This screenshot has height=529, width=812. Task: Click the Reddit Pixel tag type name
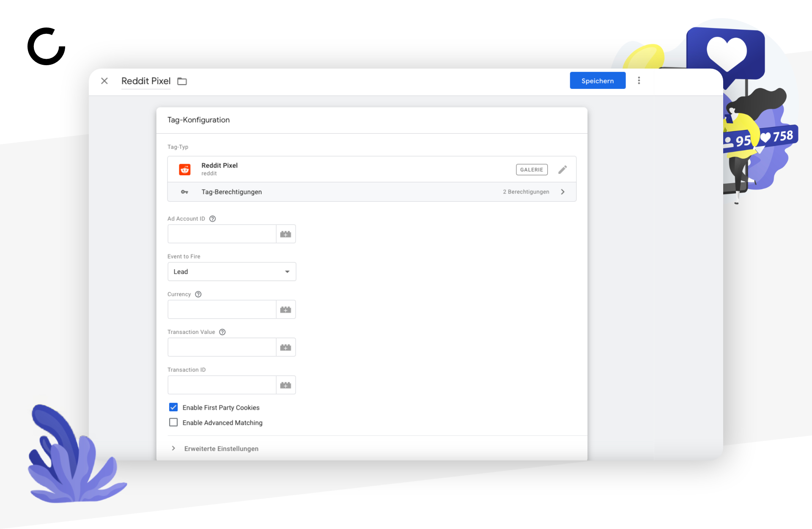pos(219,165)
